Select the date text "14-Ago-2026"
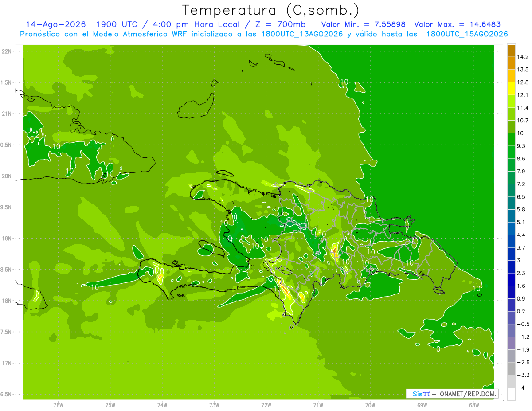Image resolution: width=532 pixels, height=411 pixels. tap(56, 24)
